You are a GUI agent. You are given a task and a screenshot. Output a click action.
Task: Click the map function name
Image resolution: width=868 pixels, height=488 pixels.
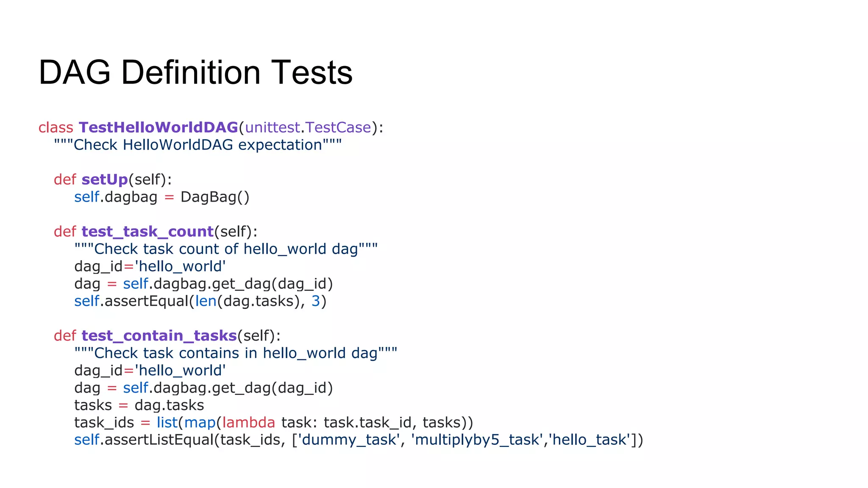(200, 423)
